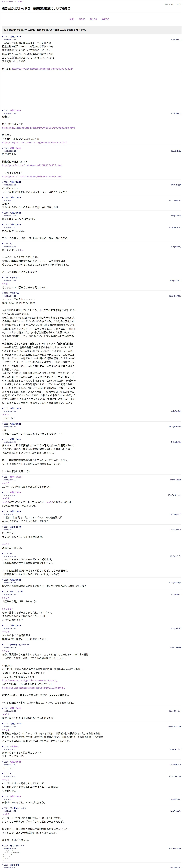Click poster name モナ東 ◆Peko.dZ6

(18, 808)
